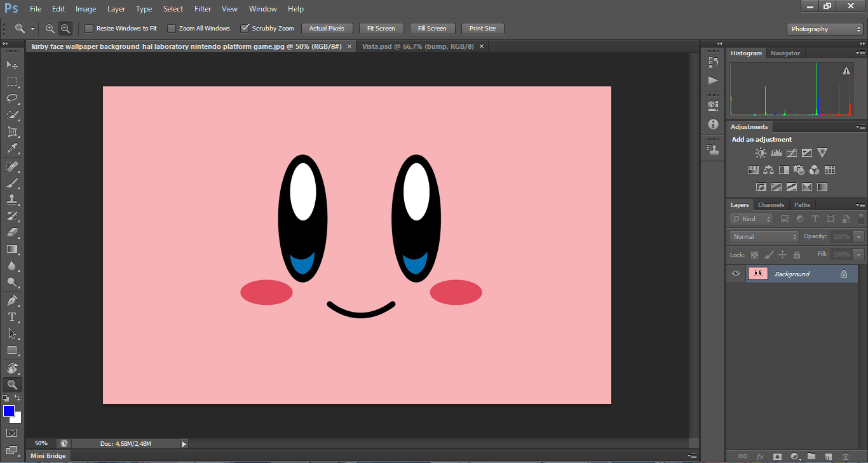The height and width of the screenshot is (463, 868).
Task: Select the Eraser tool
Action: tap(12, 232)
